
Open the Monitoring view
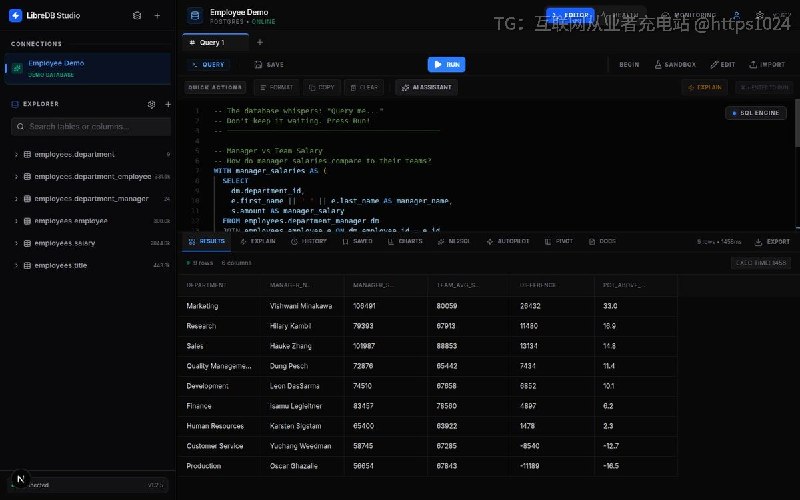688,15
